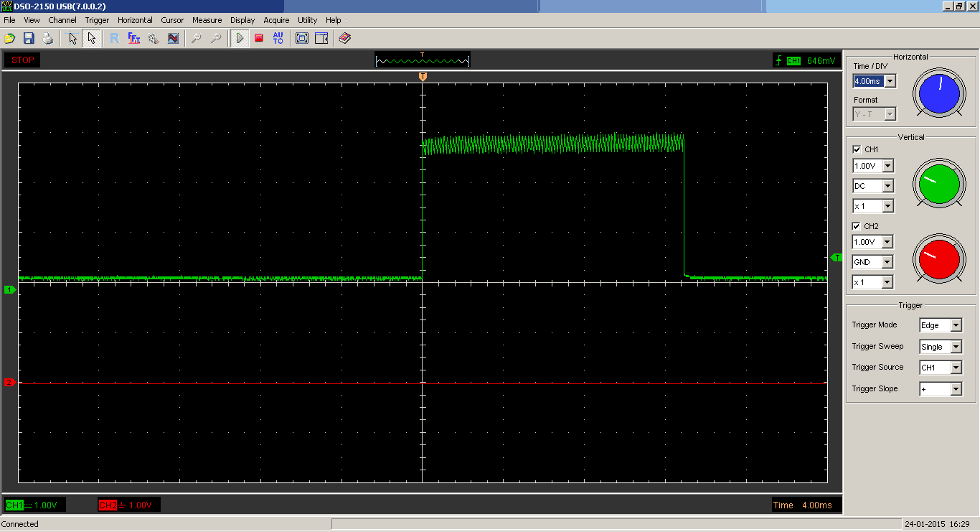
Task: Click the Save floppy disk icon
Action: [x=29, y=38]
